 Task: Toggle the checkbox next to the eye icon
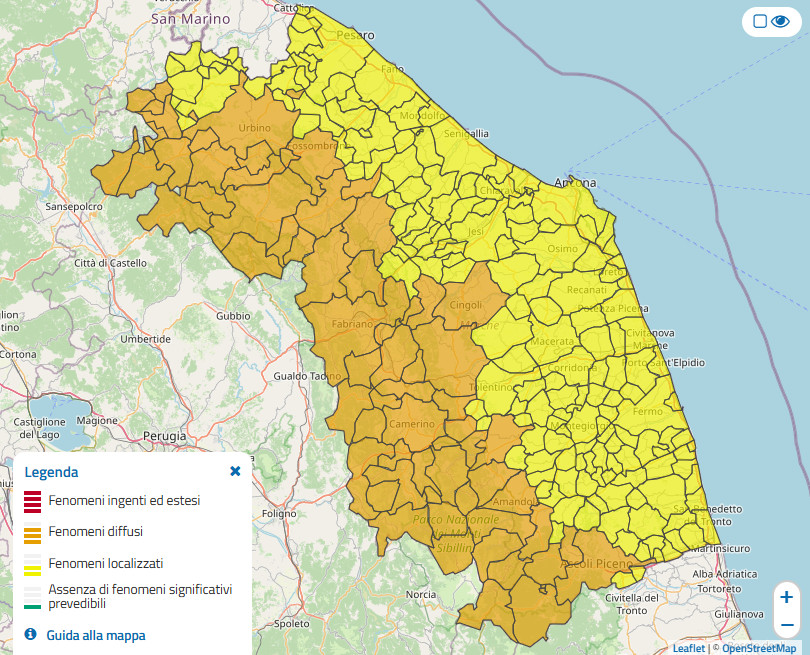[759, 21]
